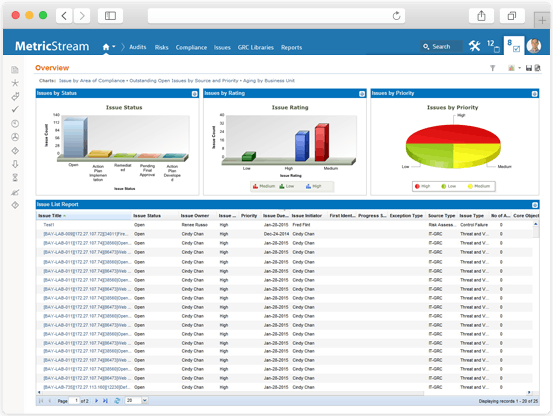553x416 pixels.
Task: Open the Audits menu
Action: pyautogui.click(x=138, y=47)
